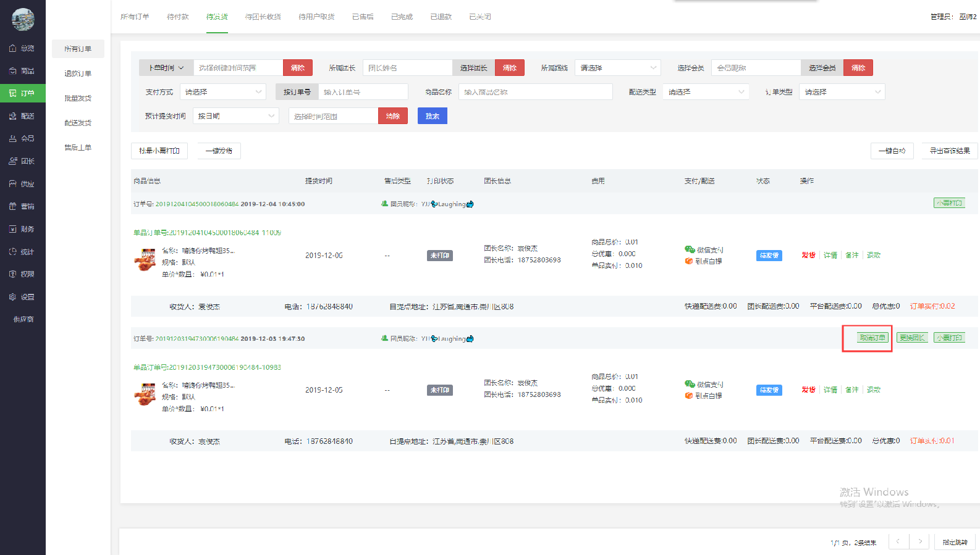Select the 会员 members icon in sidebar

click(13, 139)
